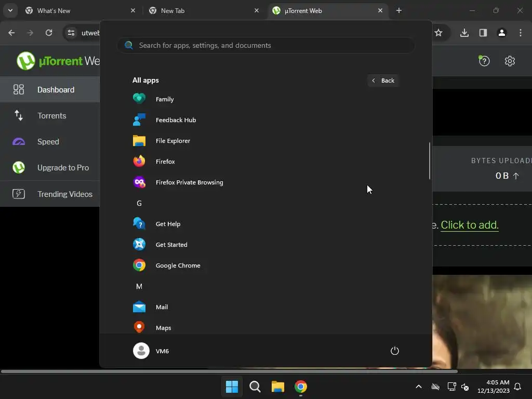Close the What's New tab
The image size is (532, 399).
click(133, 10)
